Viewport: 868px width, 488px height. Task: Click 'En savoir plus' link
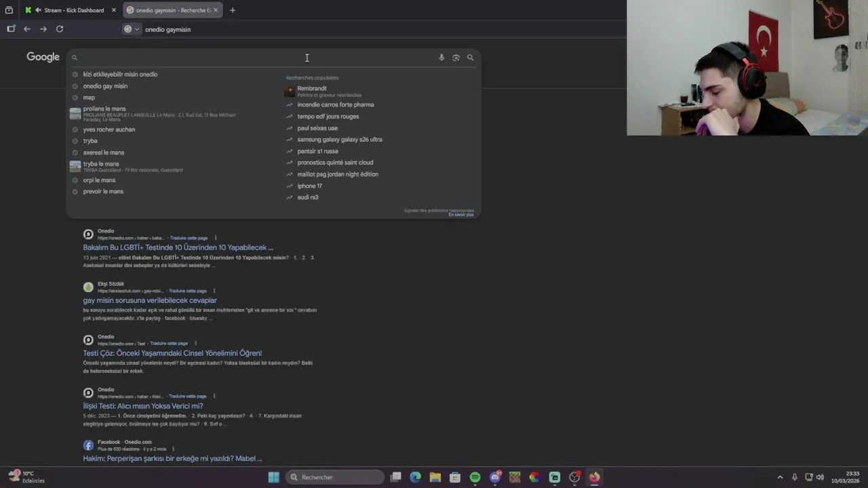click(x=461, y=215)
